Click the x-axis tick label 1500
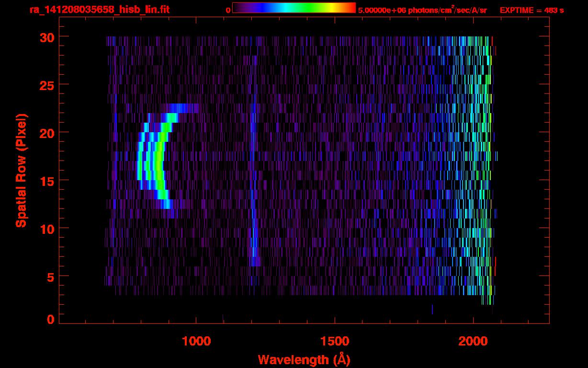The height and width of the screenshot is (368, 588). (x=335, y=341)
